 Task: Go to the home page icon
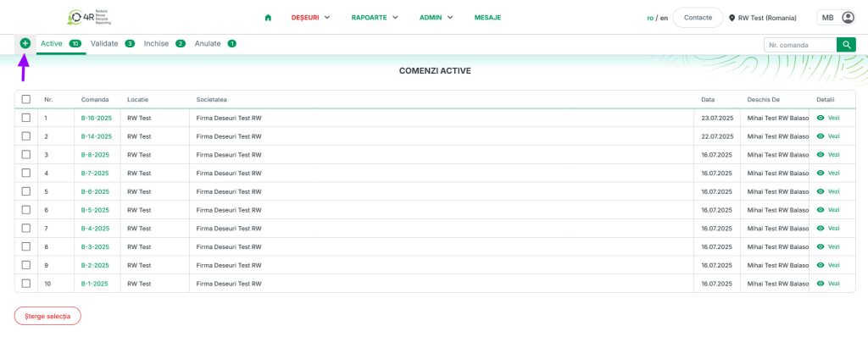click(x=268, y=18)
